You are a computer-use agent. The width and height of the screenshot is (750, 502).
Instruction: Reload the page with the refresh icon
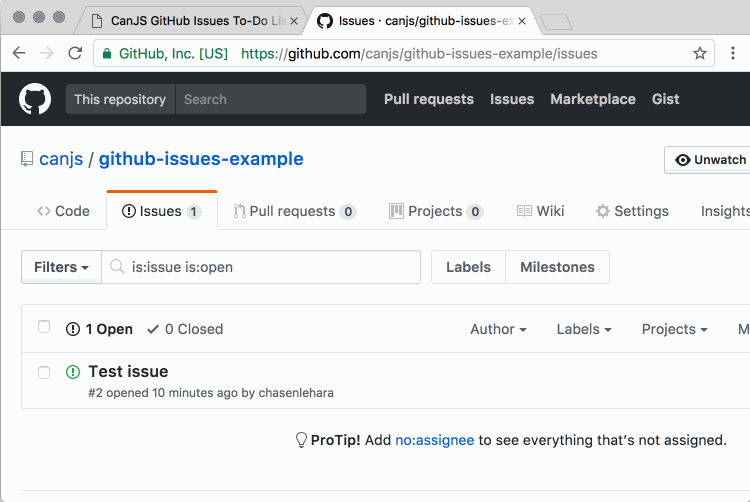point(75,53)
